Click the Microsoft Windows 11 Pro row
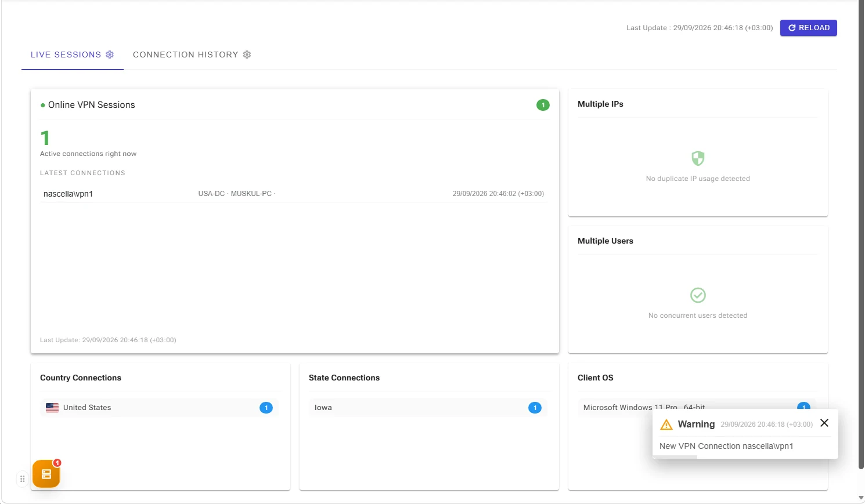This screenshot has height=504, width=865. coord(697,408)
